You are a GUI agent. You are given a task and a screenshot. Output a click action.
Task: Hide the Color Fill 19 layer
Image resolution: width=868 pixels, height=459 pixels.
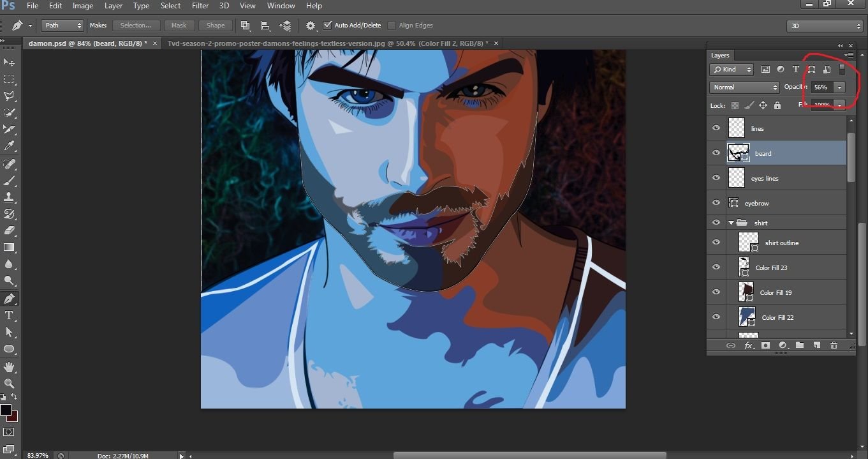pos(716,292)
